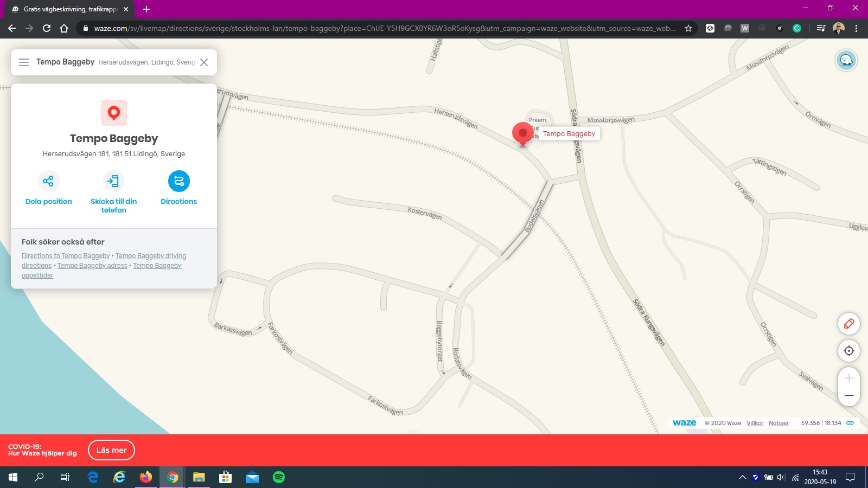Viewport: 868px width, 488px height.
Task: Open a new browser tab
Action: tap(146, 9)
